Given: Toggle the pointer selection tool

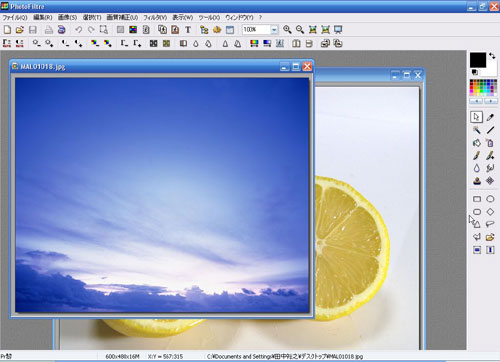Looking at the screenshot, I should pyautogui.click(x=477, y=117).
